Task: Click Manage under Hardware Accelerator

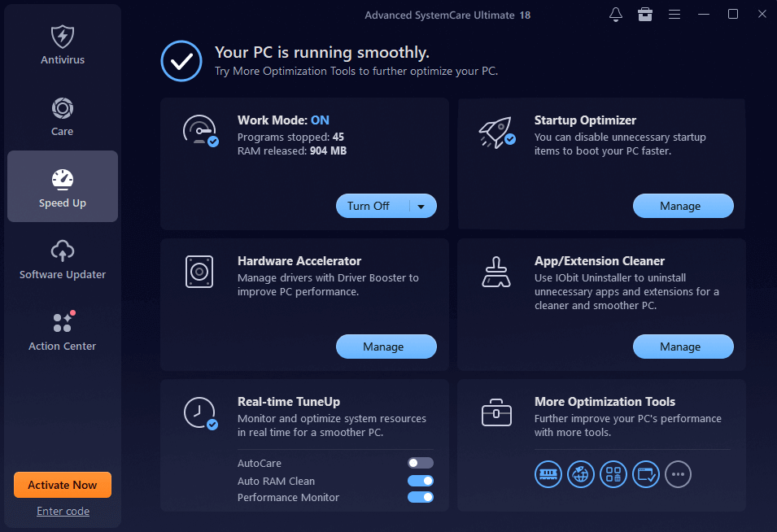Action: (386, 347)
